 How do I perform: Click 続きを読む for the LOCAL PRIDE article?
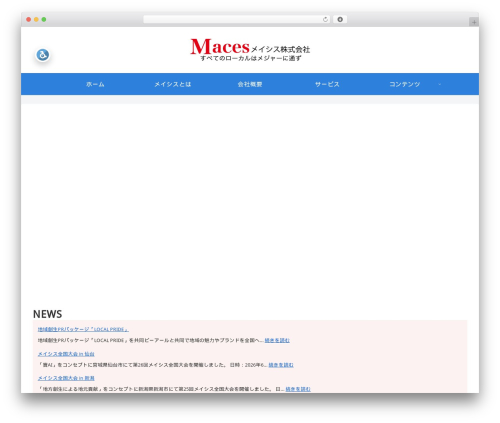[277, 340]
